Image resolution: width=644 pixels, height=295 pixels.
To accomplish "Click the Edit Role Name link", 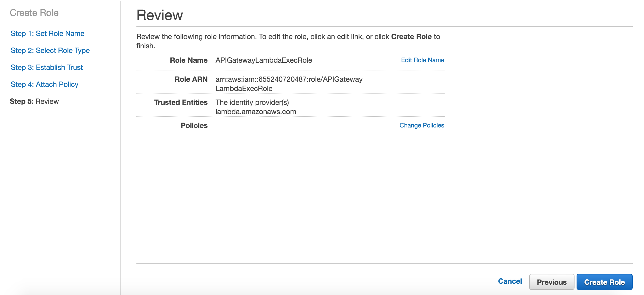I will tap(422, 60).
